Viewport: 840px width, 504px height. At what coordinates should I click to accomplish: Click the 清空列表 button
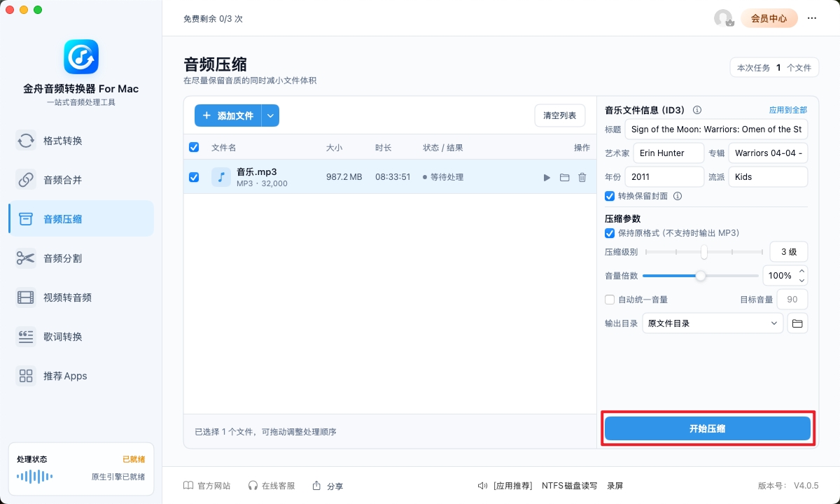click(560, 115)
